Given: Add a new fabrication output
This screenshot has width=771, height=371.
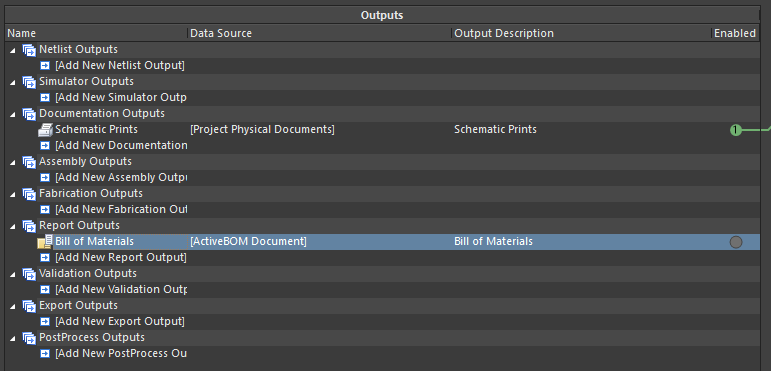Looking at the screenshot, I should pyautogui.click(x=121, y=210).
